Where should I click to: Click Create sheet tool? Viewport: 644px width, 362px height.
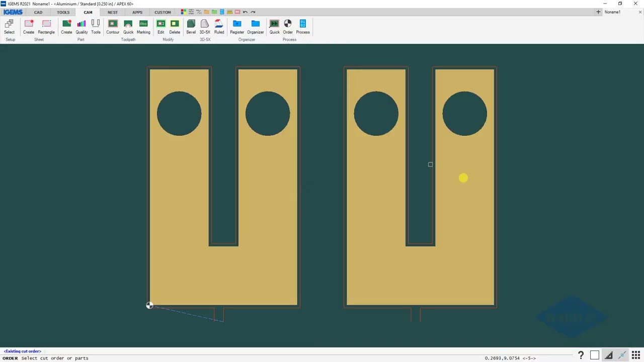pyautogui.click(x=29, y=27)
